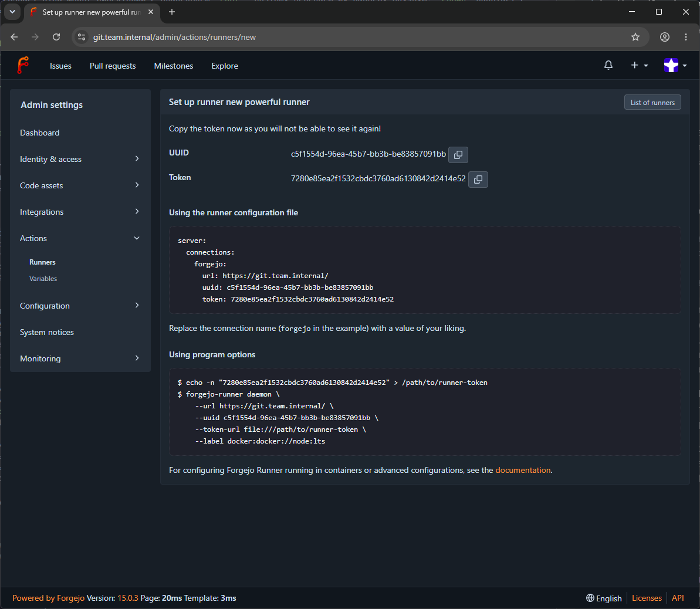Click the 'url: https://git.team.internal/' config line
Viewport: 700px width, 609px height.
click(x=265, y=276)
